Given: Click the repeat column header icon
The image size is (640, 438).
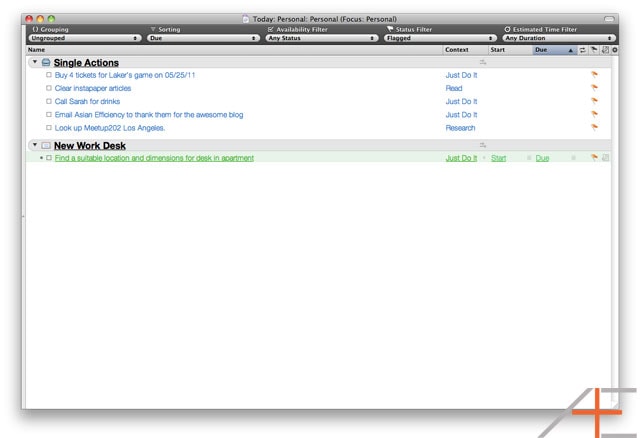Looking at the screenshot, I should point(583,50).
